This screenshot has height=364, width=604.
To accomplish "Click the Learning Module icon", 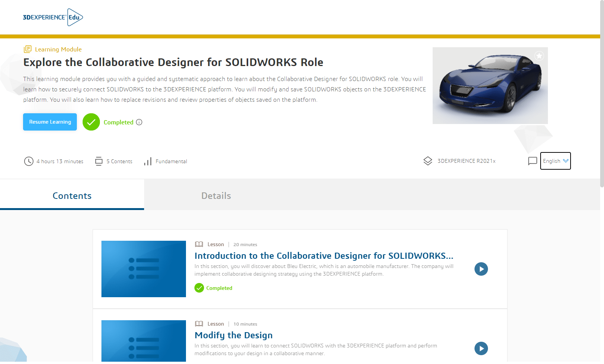I will (x=28, y=49).
